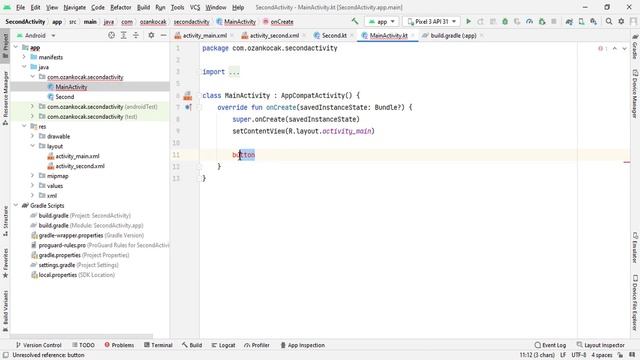Jump to the next highlighted error arrow

624,49
